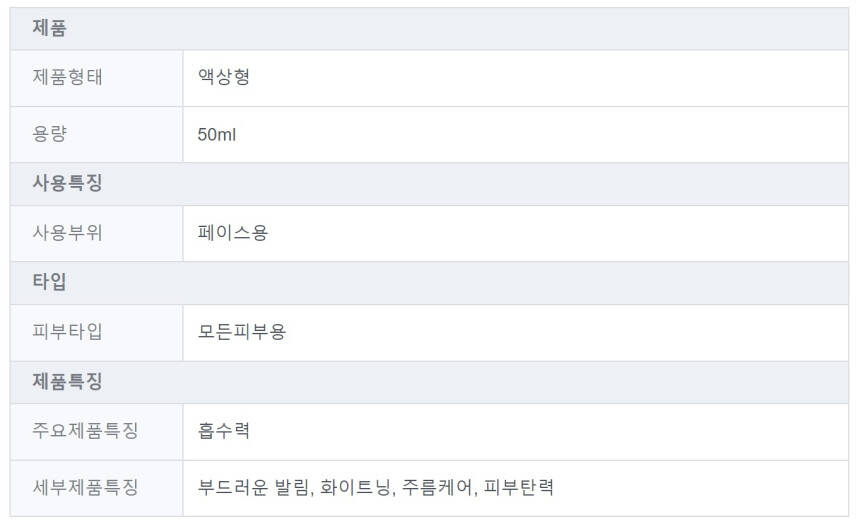Click the 모든피부용 value text
The image size is (860, 529).
point(242,332)
